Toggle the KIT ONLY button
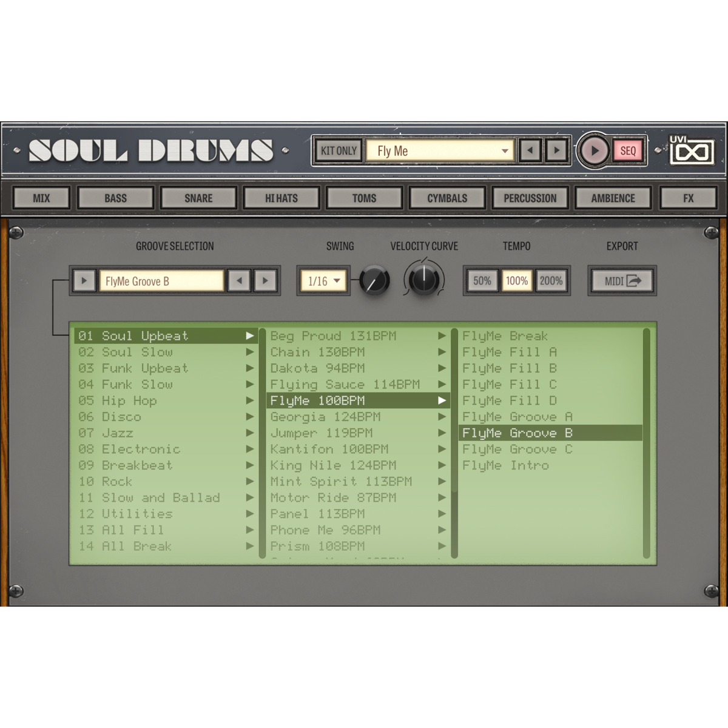The width and height of the screenshot is (728, 728). coord(339,150)
